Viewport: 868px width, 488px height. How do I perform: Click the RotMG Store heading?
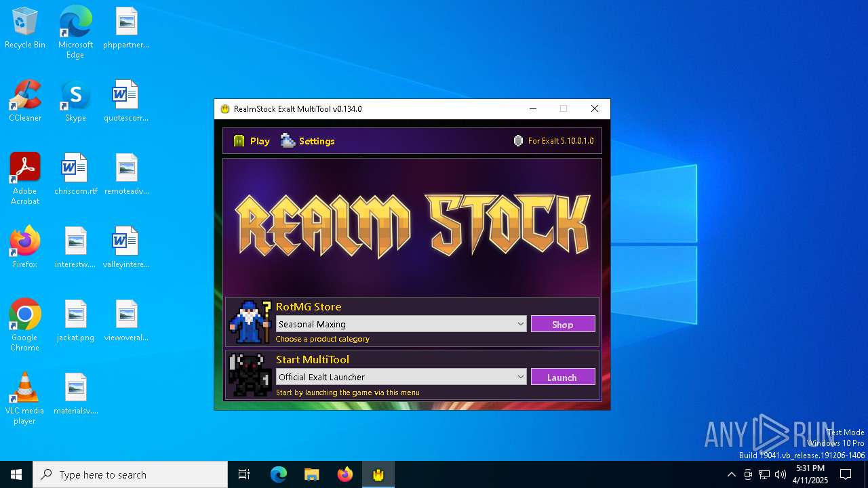pos(309,306)
